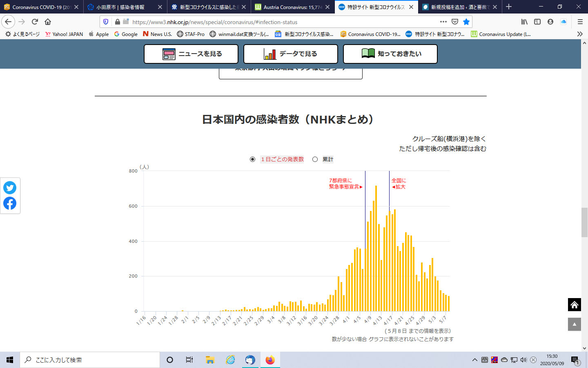Click the データで見る button
The image size is (588, 368).
tap(290, 54)
